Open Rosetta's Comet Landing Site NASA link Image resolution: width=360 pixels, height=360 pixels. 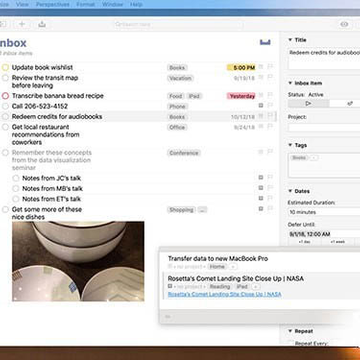pyautogui.click(x=224, y=294)
